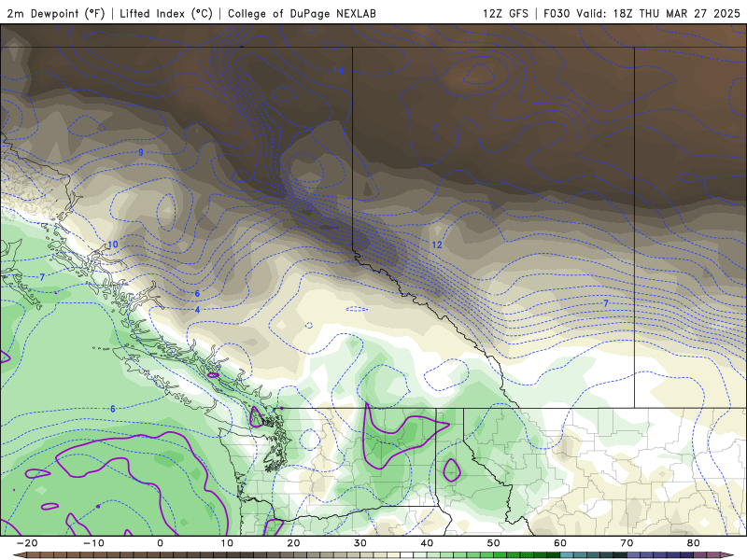
Task: Select the contour label 7 over the western ocean
Action: [42, 276]
